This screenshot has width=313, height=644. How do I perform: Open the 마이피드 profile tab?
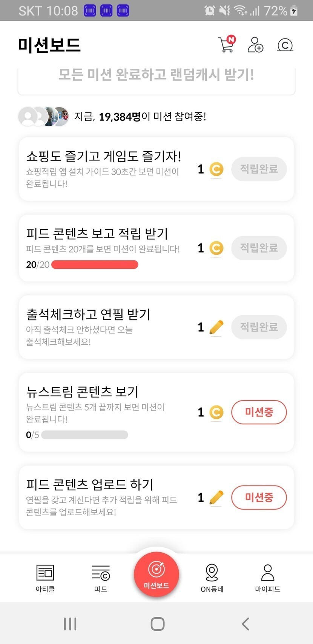[268, 578]
